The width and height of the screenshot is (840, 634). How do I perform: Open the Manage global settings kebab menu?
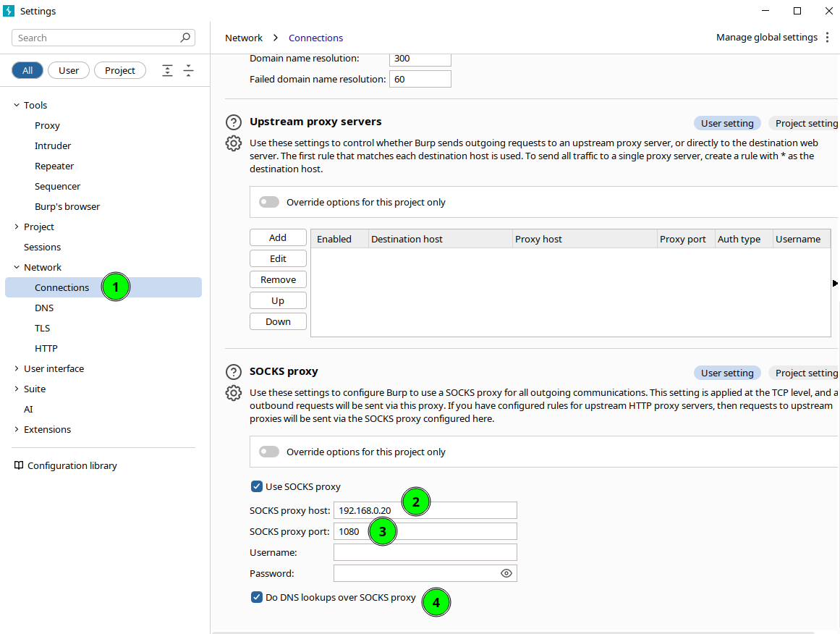827,38
